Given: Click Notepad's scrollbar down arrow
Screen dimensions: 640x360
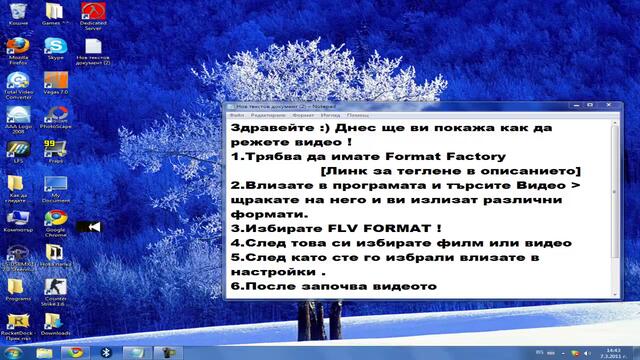Looking at the screenshot, I should tap(615, 294).
